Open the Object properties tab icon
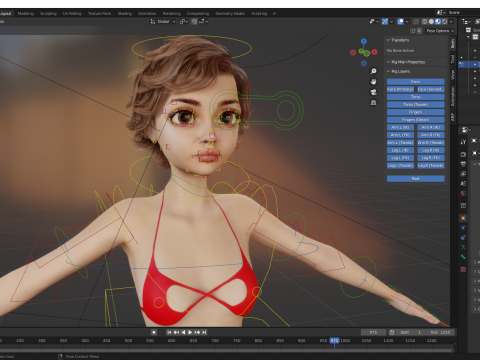 click(463, 218)
